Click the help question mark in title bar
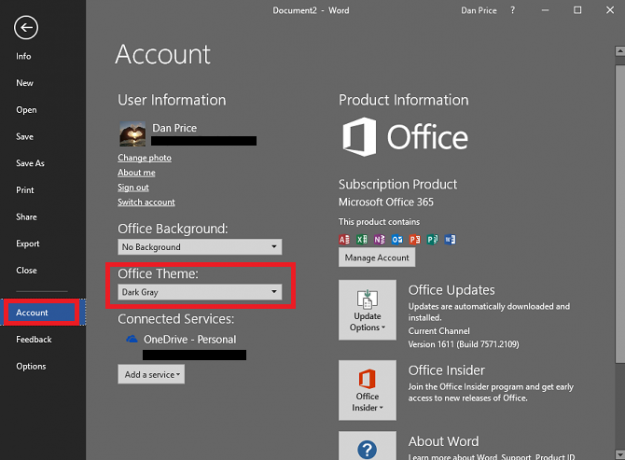Screen dimensions: 625x460 (513, 10)
